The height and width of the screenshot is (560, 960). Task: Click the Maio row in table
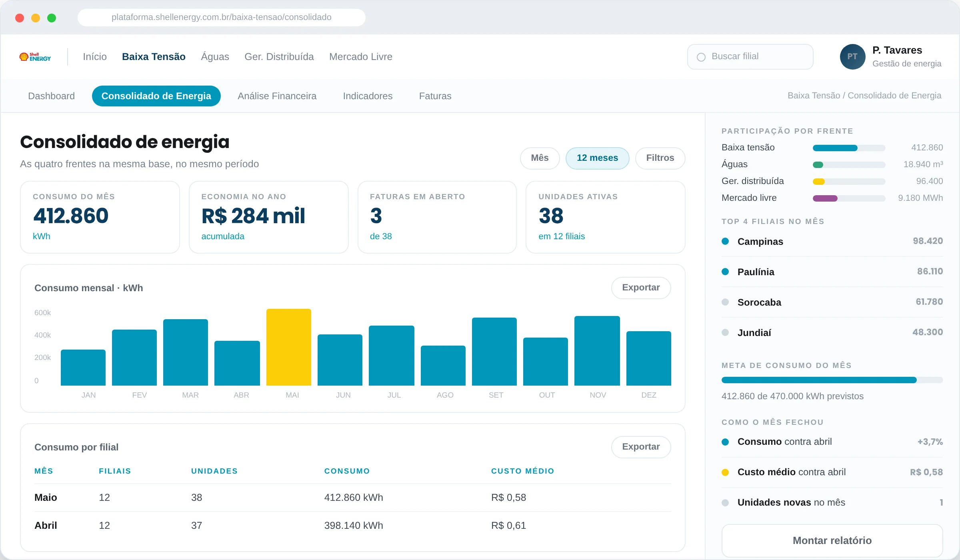pyautogui.click(x=353, y=498)
